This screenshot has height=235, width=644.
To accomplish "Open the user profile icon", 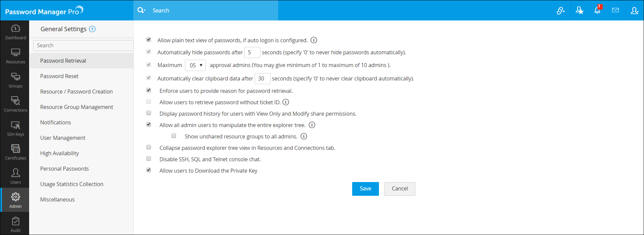I will pyautogui.click(x=634, y=10).
